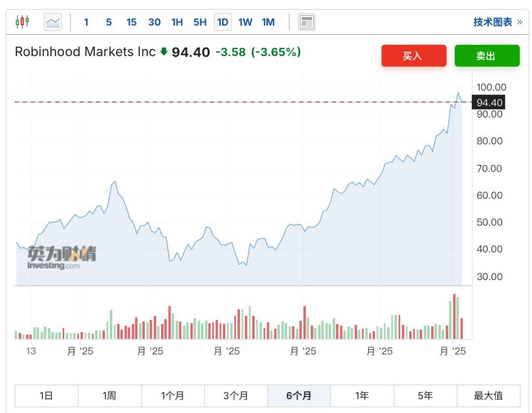Screen dimensions: 532x413
Task: Select the area chart icon
Action: pyautogui.click(x=53, y=22)
